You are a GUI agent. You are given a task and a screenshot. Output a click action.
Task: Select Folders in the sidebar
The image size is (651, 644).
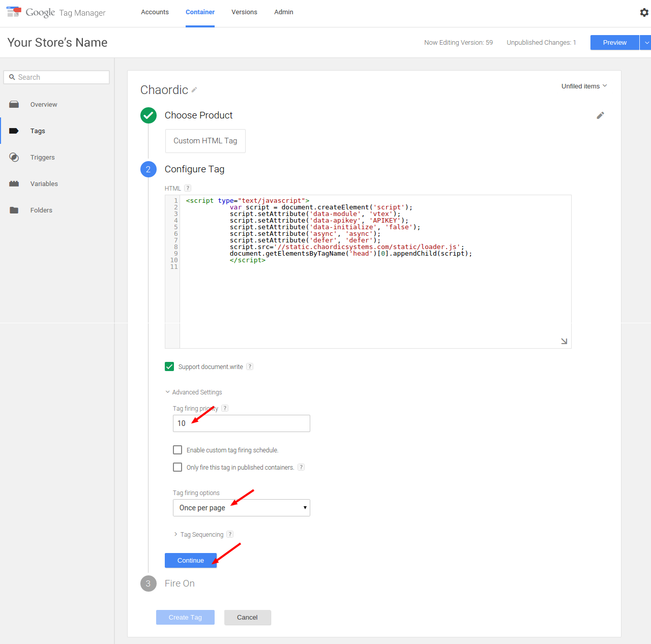coord(41,210)
